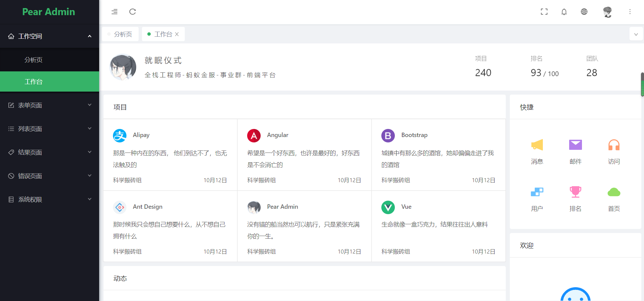
Task: Expand the 错误页面 menu chevron
Action: (x=90, y=176)
